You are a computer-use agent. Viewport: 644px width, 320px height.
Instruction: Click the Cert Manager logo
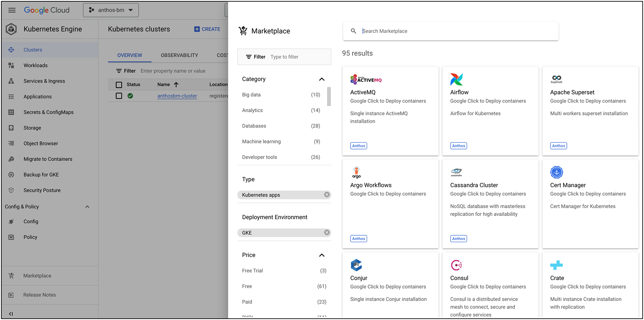coord(556,172)
